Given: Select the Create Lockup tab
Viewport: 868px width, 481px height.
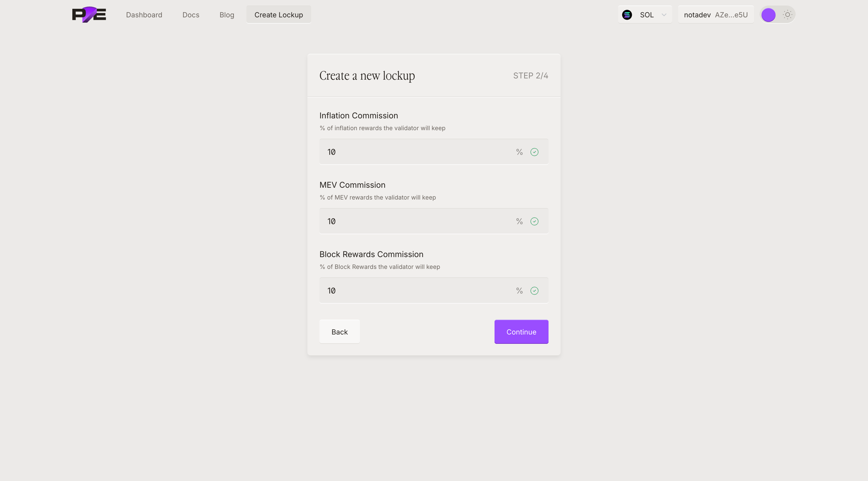Looking at the screenshot, I should click(x=278, y=15).
